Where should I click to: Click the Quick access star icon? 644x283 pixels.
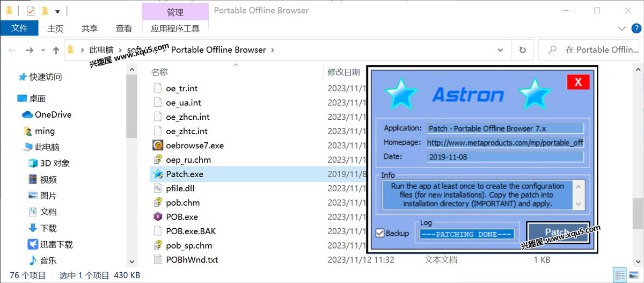pos(23,77)
